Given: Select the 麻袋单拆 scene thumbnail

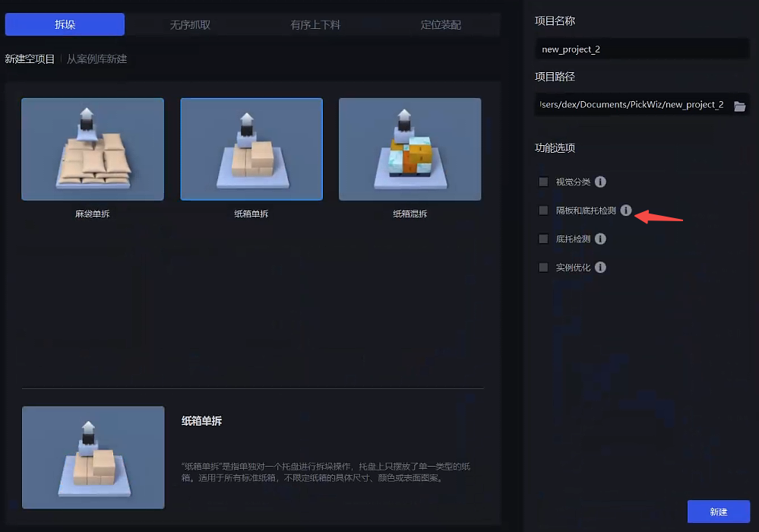Looking at the screenshot, I should [93, 149].
